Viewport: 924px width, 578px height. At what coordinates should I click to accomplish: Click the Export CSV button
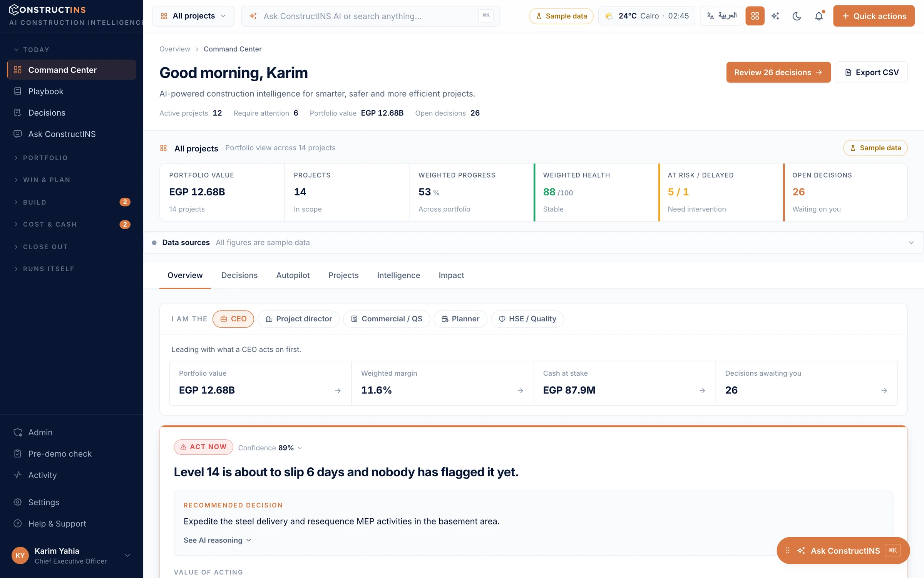pyautogui.click(x=872, y=72)
